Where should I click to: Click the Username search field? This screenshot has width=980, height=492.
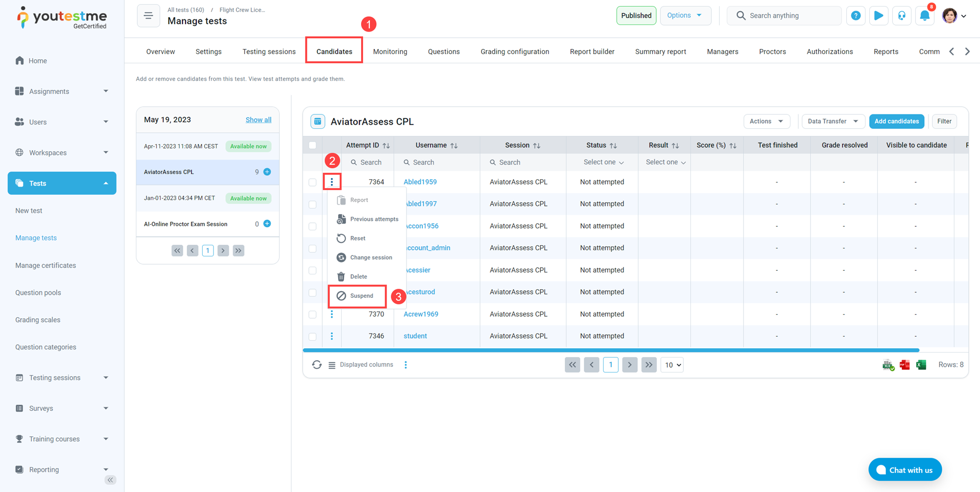(x=439, y=162)
